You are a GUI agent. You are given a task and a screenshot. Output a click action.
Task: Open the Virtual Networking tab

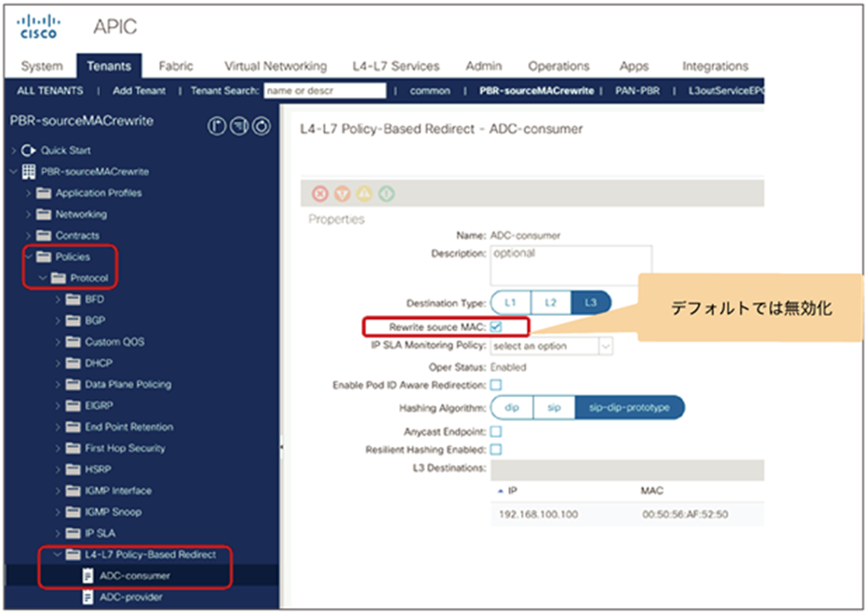276,65
